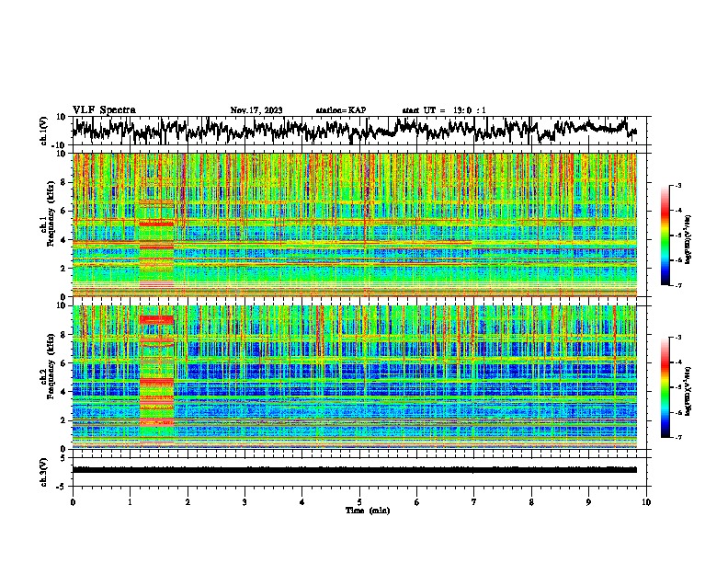Click the time axis tick label "6"
The image size is (728, 563).
[x=416, y=502]
